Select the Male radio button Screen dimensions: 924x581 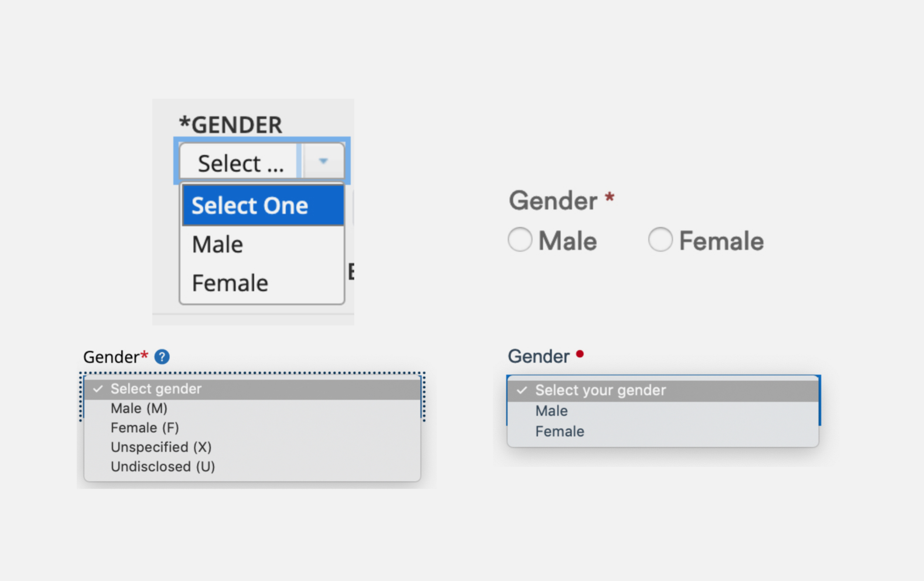coord(522,239)
